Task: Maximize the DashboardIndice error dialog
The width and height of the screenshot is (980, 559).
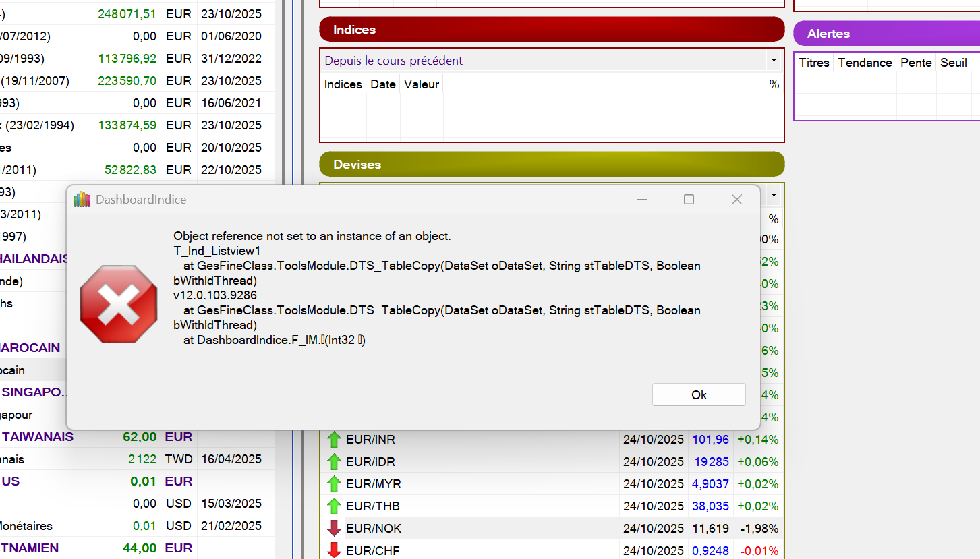Action: click(x=689, y=200)
